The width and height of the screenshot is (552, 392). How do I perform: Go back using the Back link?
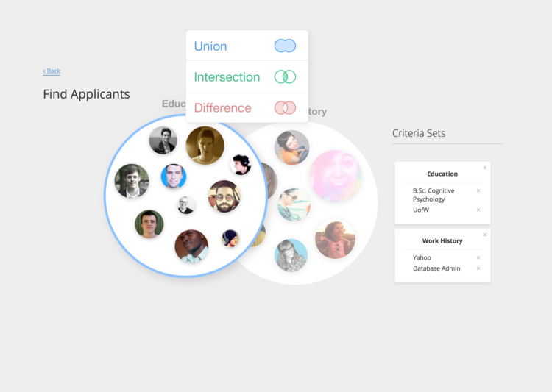[x=52, y=71]
